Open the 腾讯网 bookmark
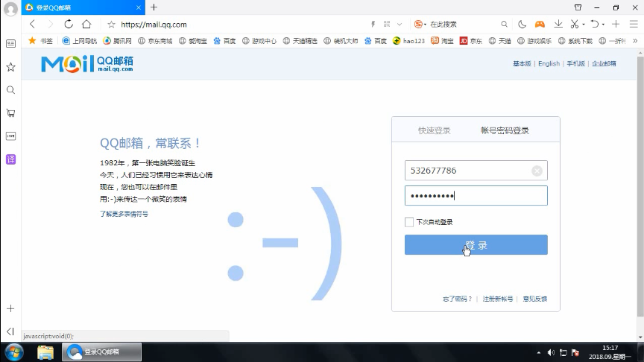This screenshot has height=362, width=644. click(118, 41)
